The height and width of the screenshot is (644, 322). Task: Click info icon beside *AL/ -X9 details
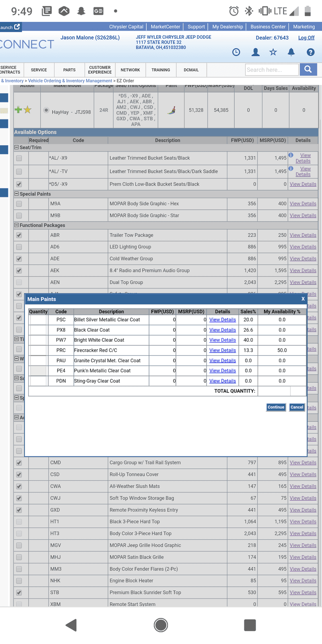(291, 155)
